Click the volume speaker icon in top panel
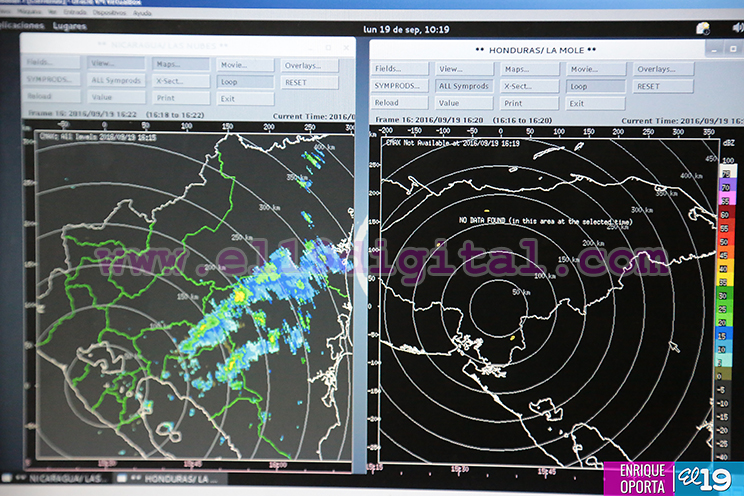Image resolution: width=744 pixels, height=496 pixels. tap(738, 28)
